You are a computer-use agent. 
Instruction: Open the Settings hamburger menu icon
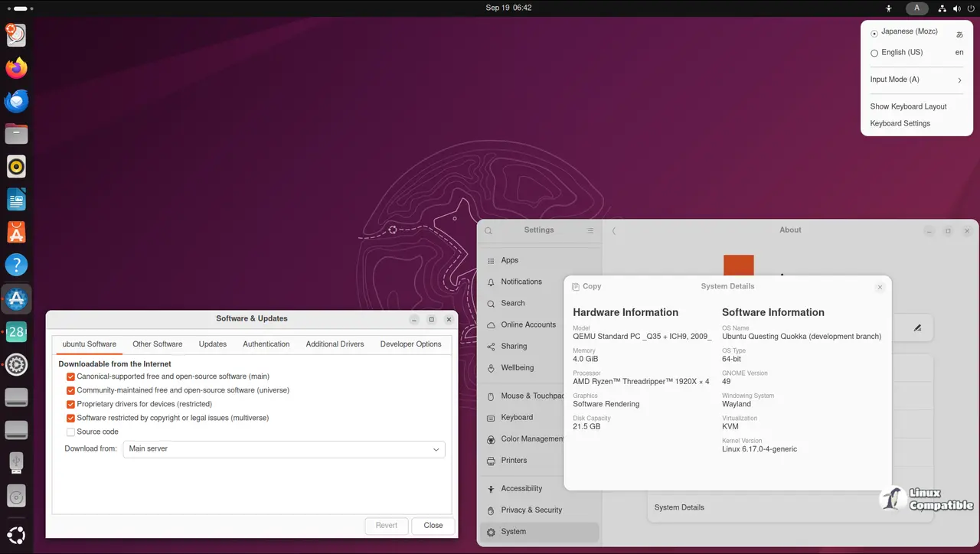(x=590, y=231)
